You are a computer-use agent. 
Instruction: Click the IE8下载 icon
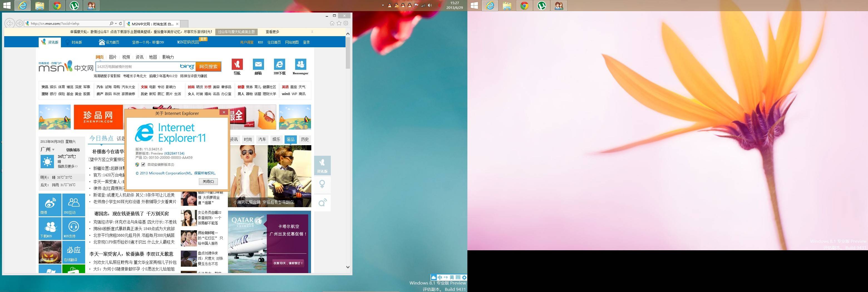[x=279, y=64]
